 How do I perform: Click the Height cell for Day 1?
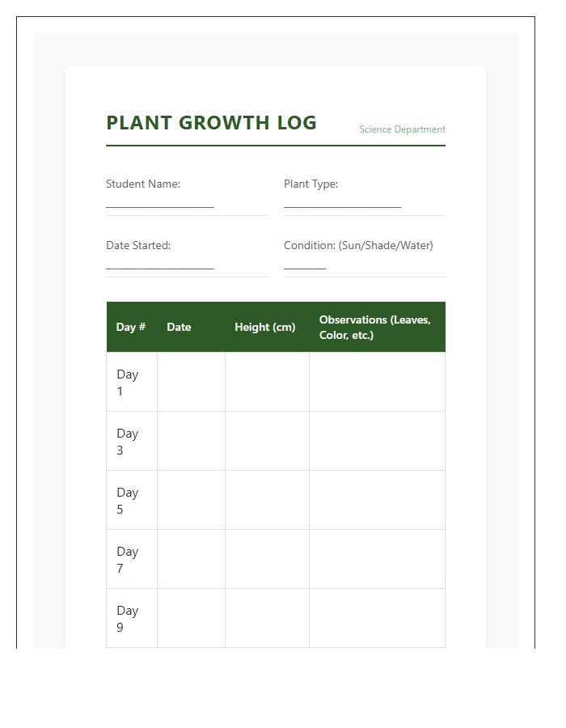tap(267, 382)
